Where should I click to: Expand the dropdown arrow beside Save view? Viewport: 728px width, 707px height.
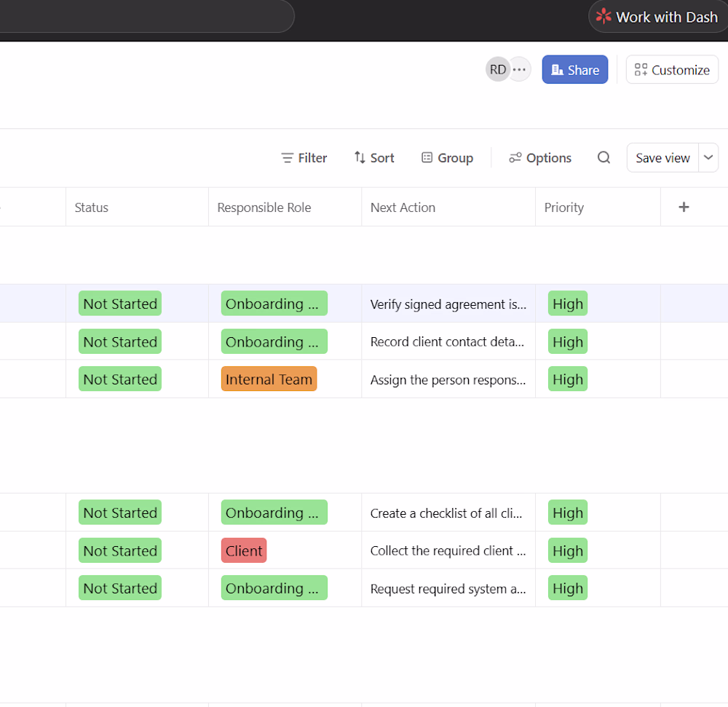tap(708, 158)
